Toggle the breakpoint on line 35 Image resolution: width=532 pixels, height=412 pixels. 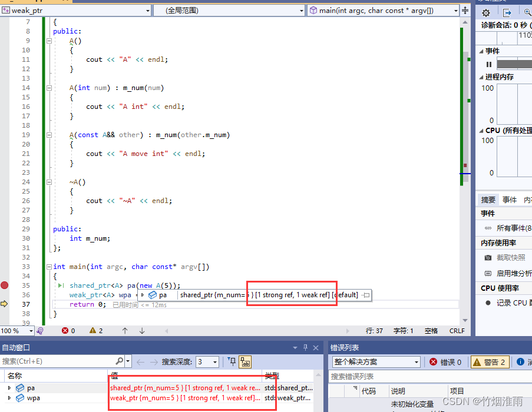coord(4,285)
